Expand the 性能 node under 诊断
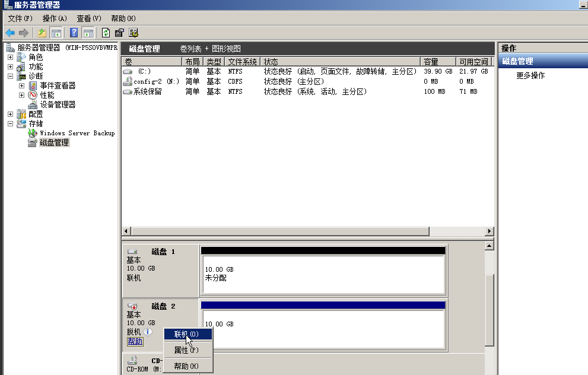588x375 pixels. [22, 95]
